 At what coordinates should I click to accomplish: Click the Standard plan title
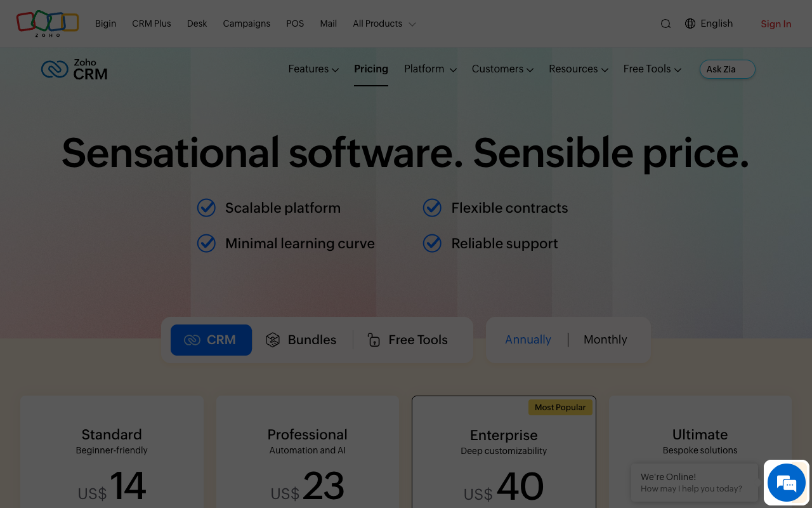112,434
